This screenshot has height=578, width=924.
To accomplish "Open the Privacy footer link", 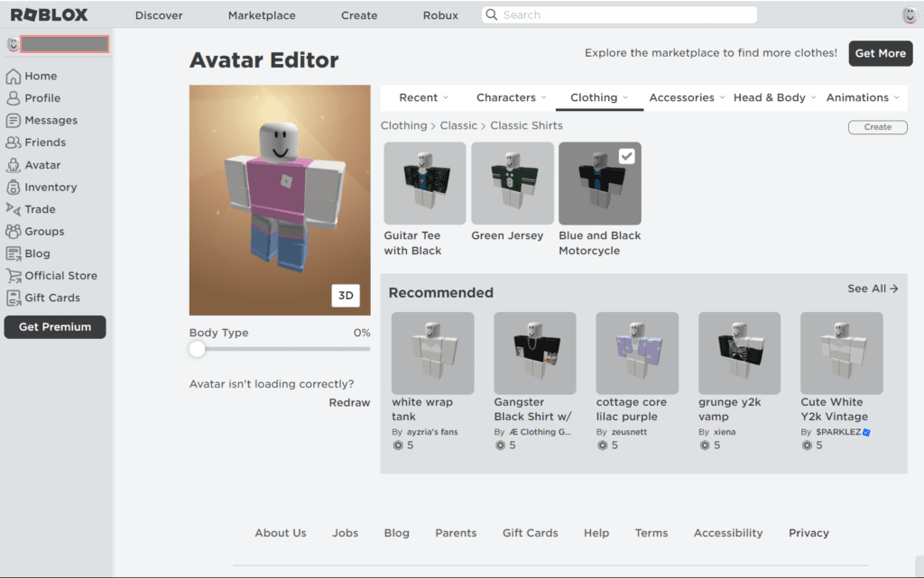I will [x=808, y=533].
